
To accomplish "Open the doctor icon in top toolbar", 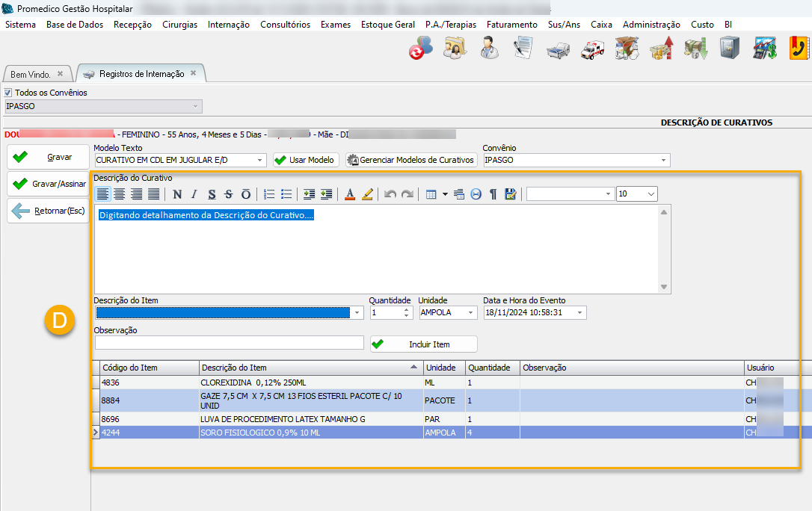I will (488, 49).
